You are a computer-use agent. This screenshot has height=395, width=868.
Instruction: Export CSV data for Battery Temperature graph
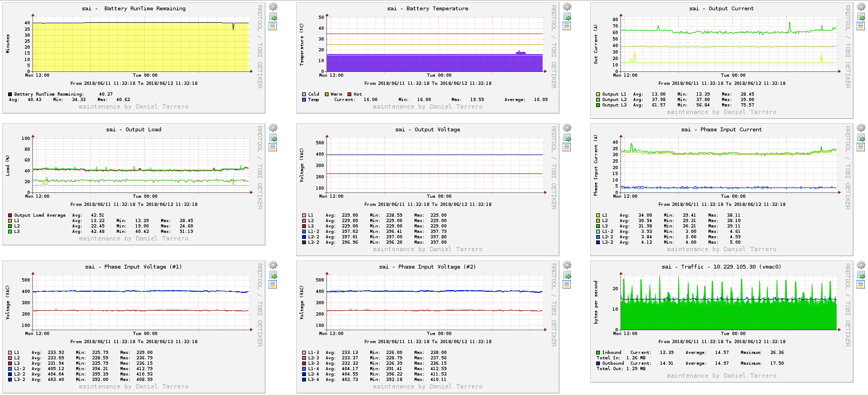567,17
